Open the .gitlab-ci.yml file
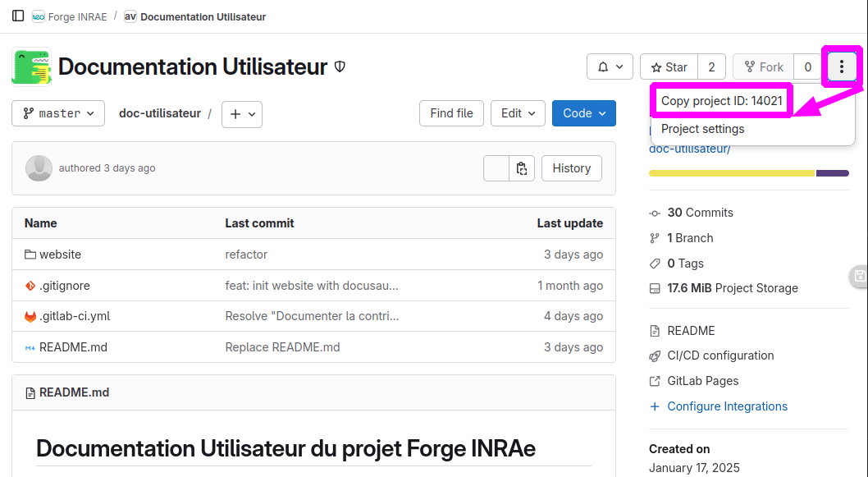This screenshot has height=477, width=868. 74,316
